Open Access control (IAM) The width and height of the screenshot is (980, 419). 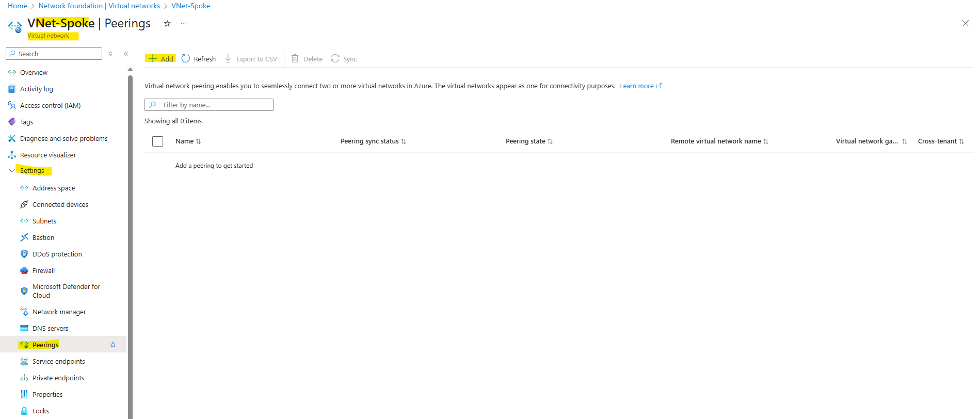tap(63, 105)
